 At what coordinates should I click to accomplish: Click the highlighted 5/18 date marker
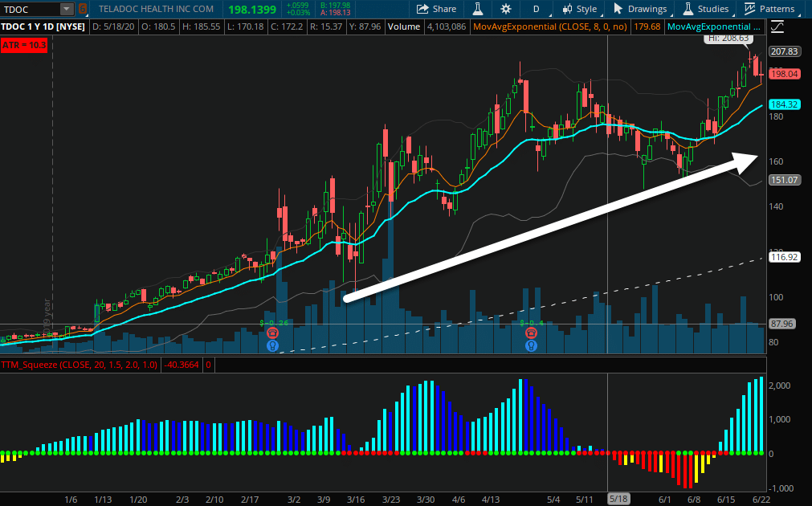coord(618,499)
